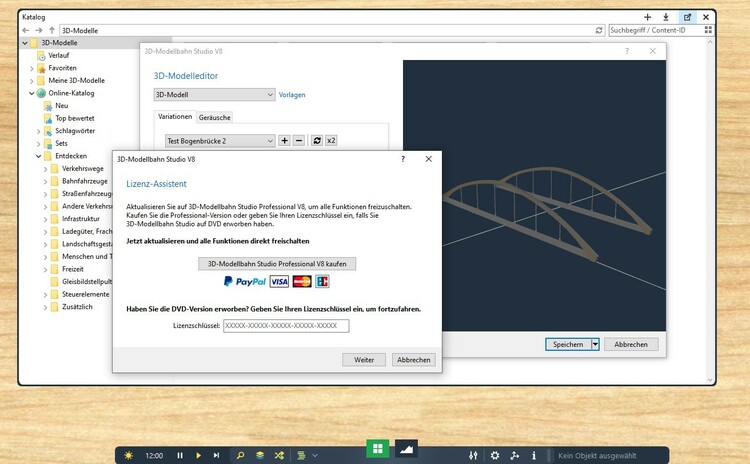Select the Bahnfahrzeuge folder
This screenshot has height=464, width=750.
point(85,181)
